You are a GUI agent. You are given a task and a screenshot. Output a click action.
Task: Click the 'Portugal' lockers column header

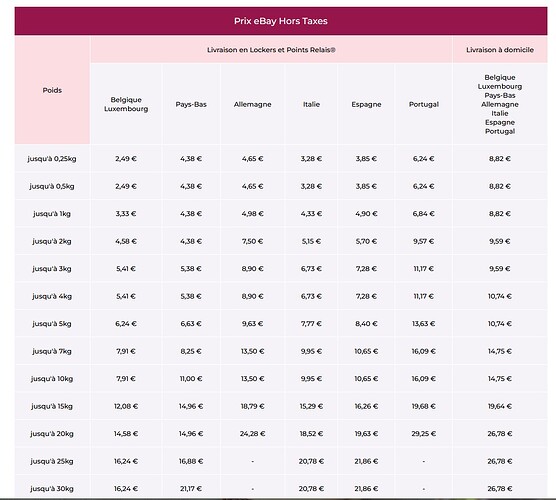click(x=424, y=104)
